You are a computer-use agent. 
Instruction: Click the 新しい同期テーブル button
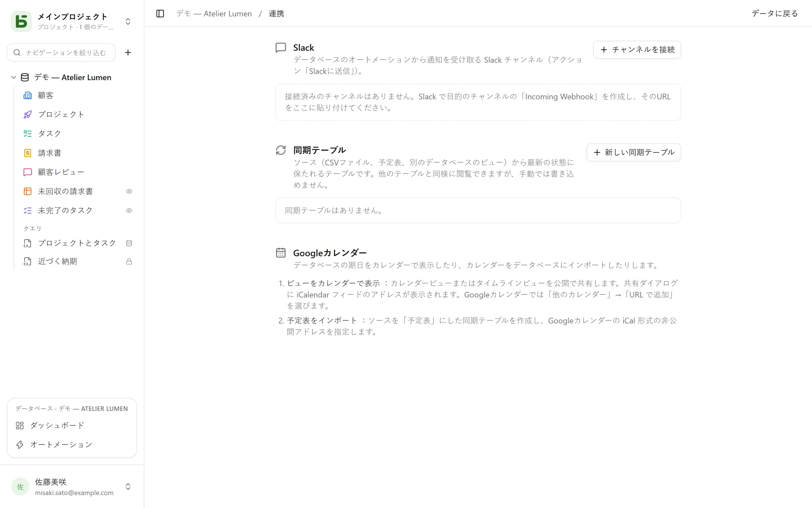634,152
